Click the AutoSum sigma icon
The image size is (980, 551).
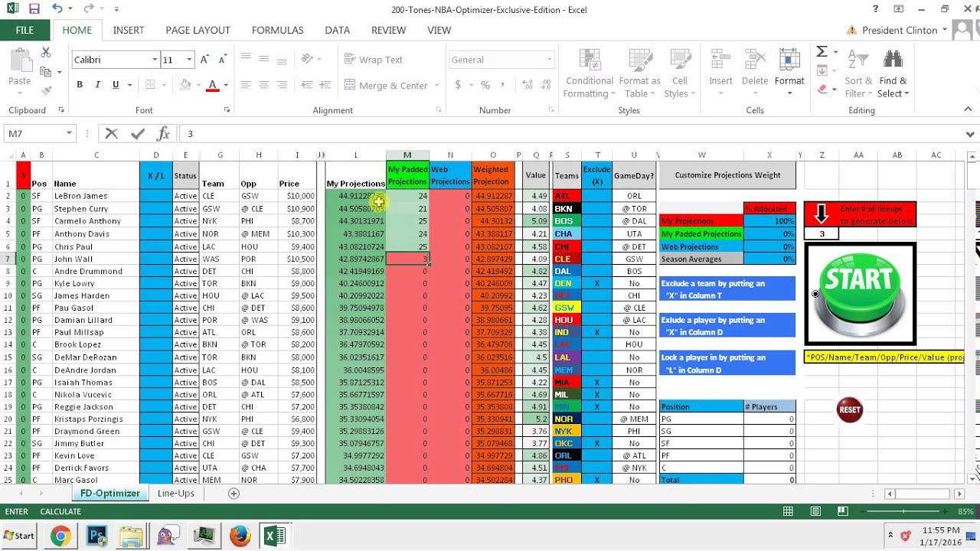coord(822,52)
